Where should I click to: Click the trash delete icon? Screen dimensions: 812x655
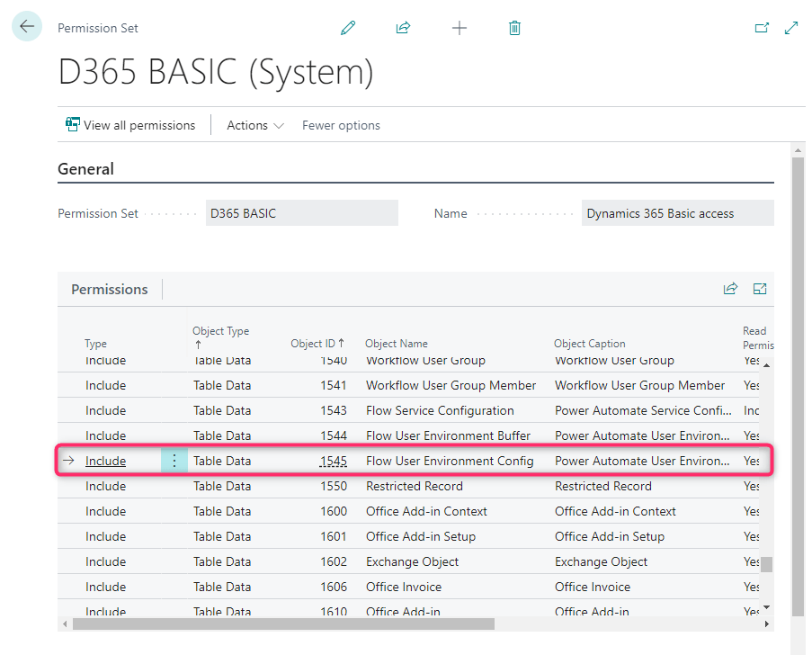pyautogui.click(x=514, y=28)
